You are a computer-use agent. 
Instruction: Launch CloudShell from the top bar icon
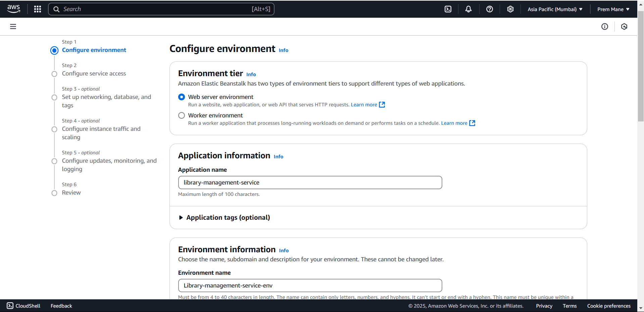tap(448, 9)
